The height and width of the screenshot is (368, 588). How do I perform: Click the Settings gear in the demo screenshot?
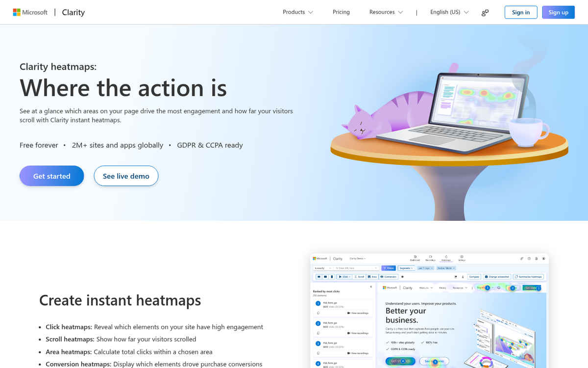click(462, 257)
